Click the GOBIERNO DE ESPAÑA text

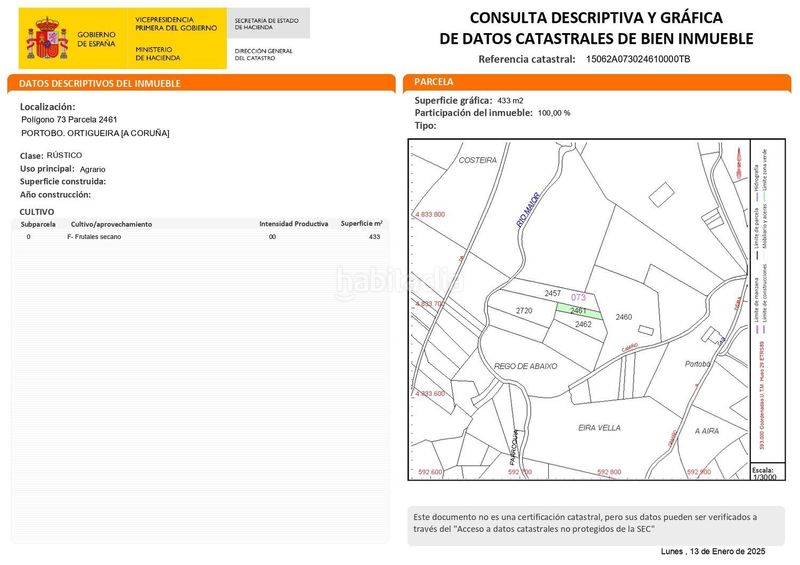pos(96,39)
